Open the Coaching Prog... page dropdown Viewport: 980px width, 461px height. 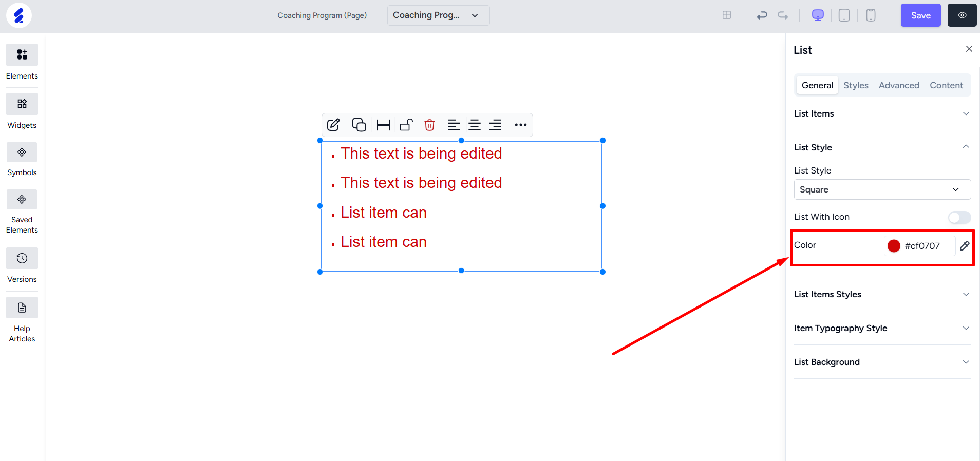pyautogui.click(x=439, y=15)
